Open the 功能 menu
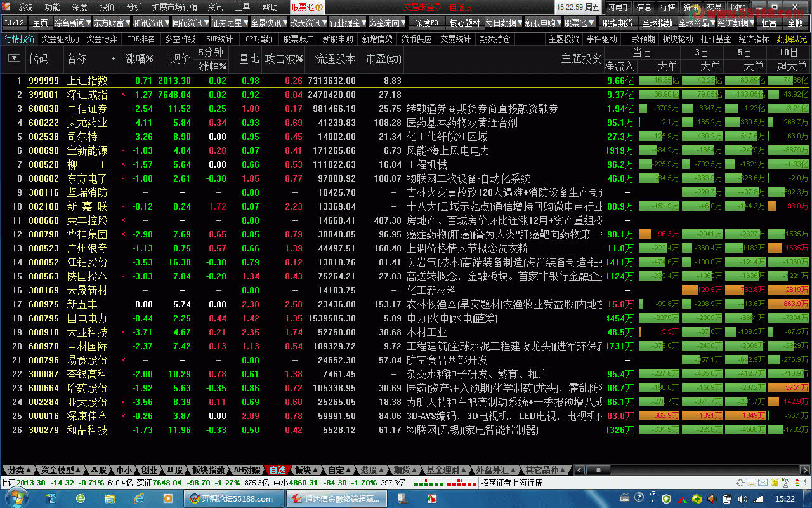 53,8
